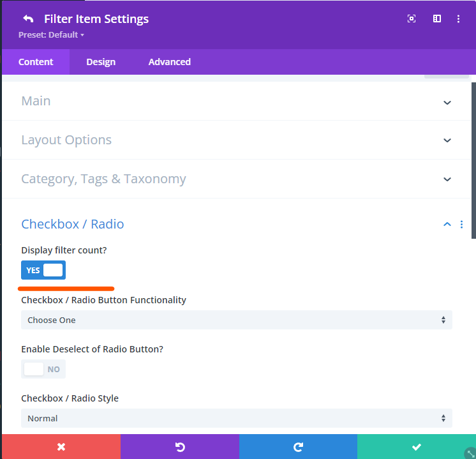Open the three-dot menu in header
This screenshot has height=459, width=476.
[458, 19]
